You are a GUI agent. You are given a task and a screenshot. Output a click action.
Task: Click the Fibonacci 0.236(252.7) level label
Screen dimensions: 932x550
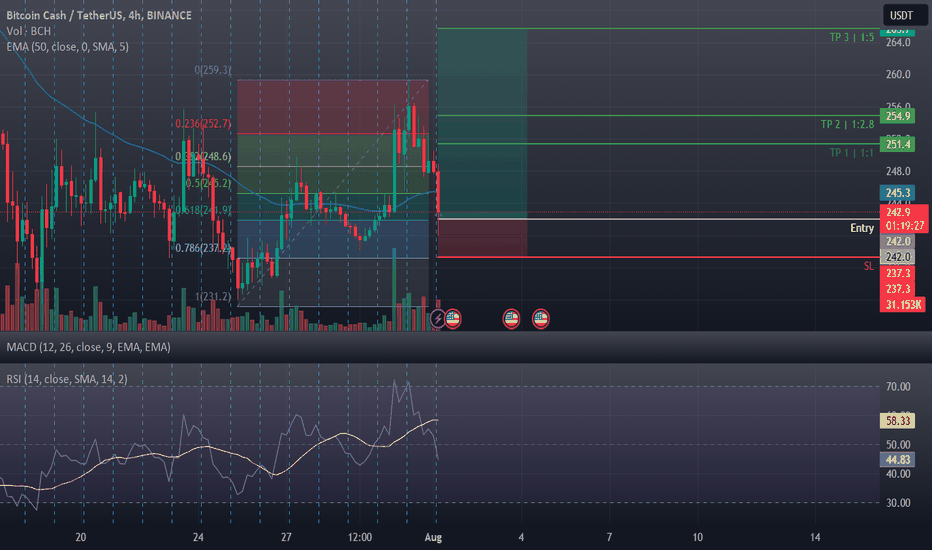pyautogui.click(x=203, y=124)
